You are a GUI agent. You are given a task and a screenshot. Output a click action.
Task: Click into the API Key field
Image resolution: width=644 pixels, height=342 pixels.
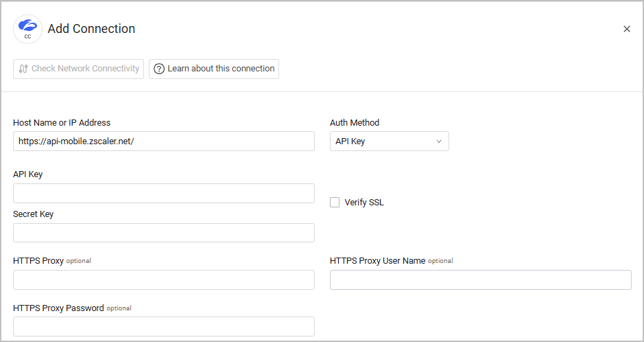tap(163, 193)
